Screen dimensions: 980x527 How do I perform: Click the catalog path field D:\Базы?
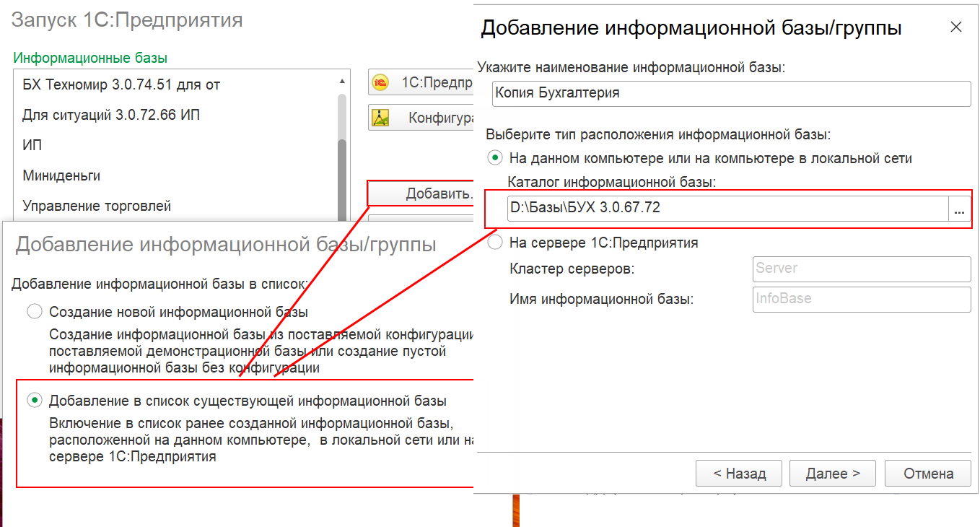pyautogui.click(x=727, y=209)
